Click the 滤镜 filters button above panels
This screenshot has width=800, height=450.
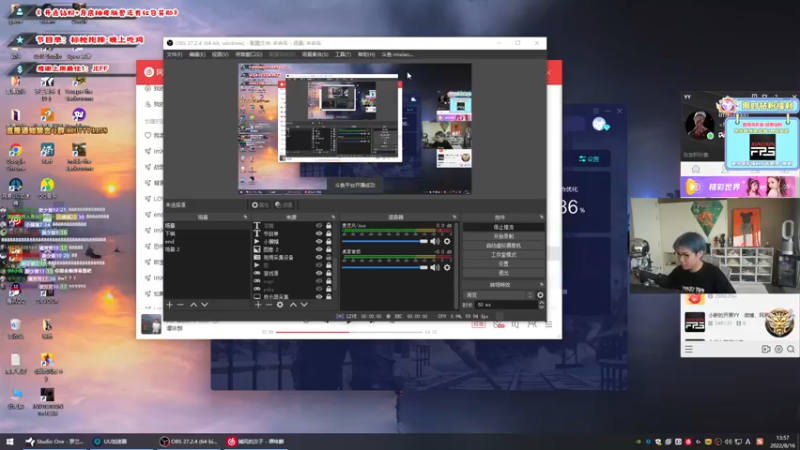pos(284,205)
